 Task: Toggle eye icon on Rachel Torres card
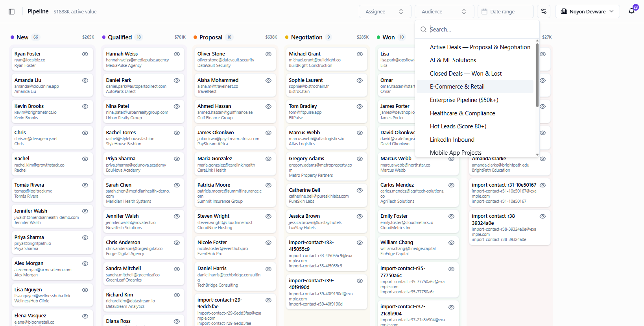(177, 133)
